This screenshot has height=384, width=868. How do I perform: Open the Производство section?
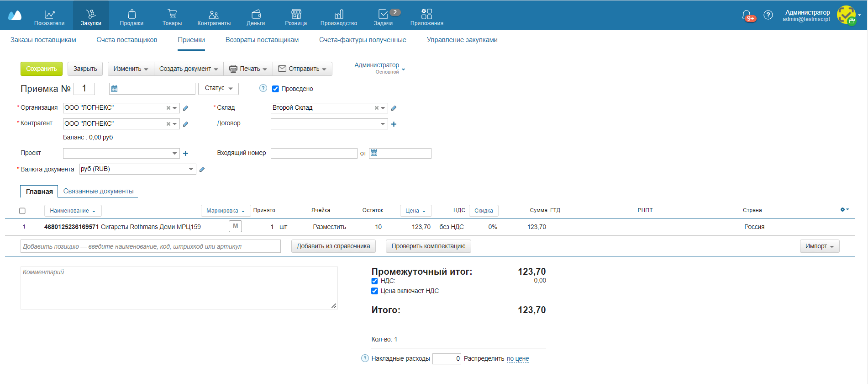pos(339,18)
